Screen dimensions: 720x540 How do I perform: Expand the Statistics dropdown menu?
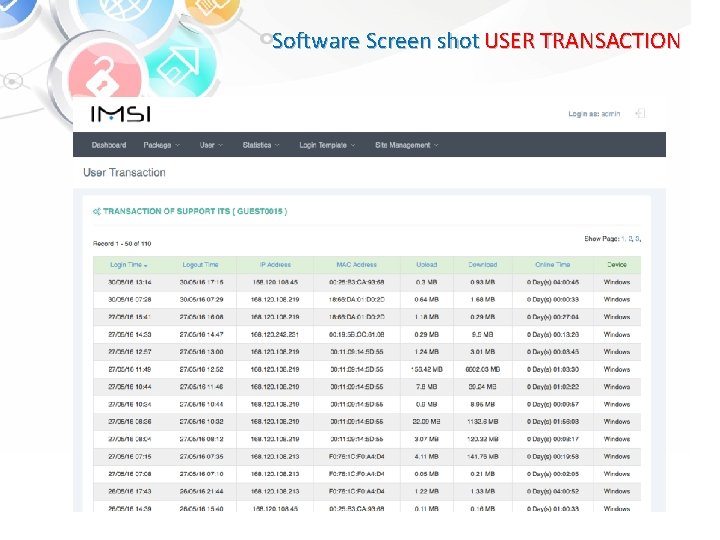click(260, 145)
